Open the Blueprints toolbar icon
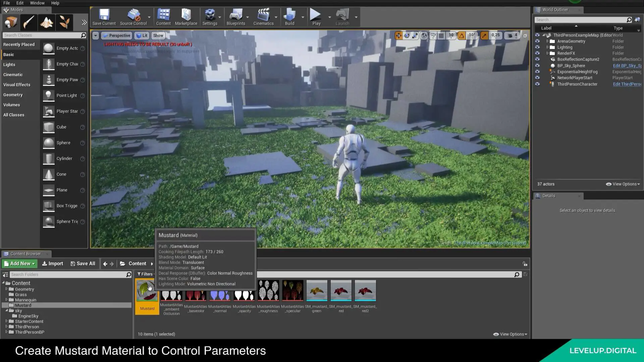Image resolution: width=644 pixels, height=362 pixels. click(236, 17)
